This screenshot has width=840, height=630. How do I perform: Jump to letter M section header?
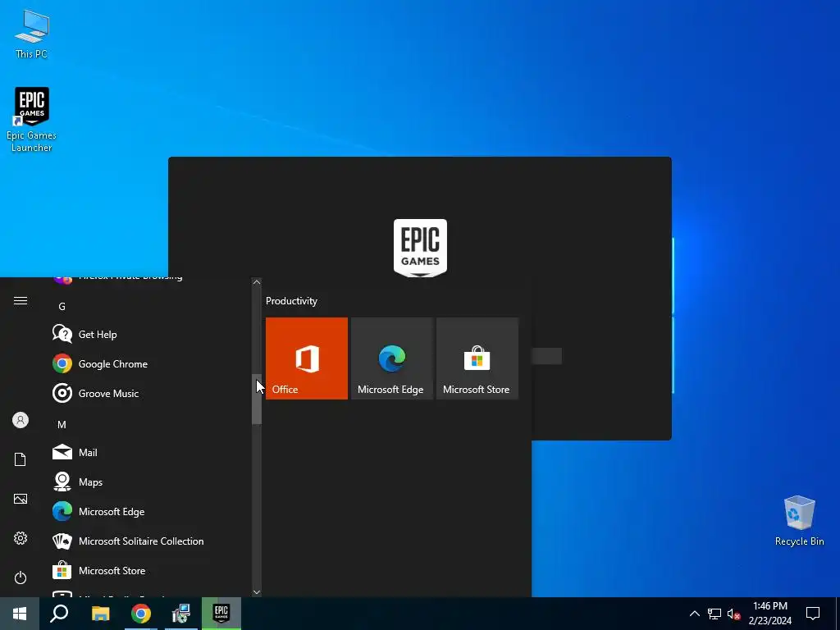tap(62, 424)
